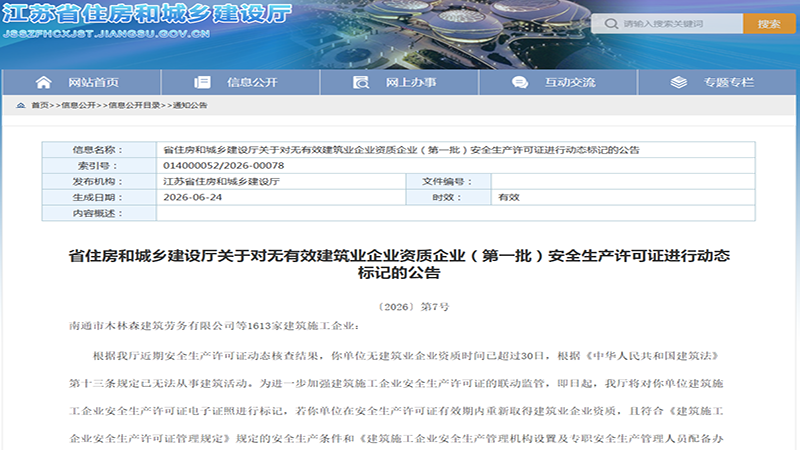This screenshot has width=800, height=450.
Task: Open the 网站首页 navigation tab
Action: click(82, 82)
